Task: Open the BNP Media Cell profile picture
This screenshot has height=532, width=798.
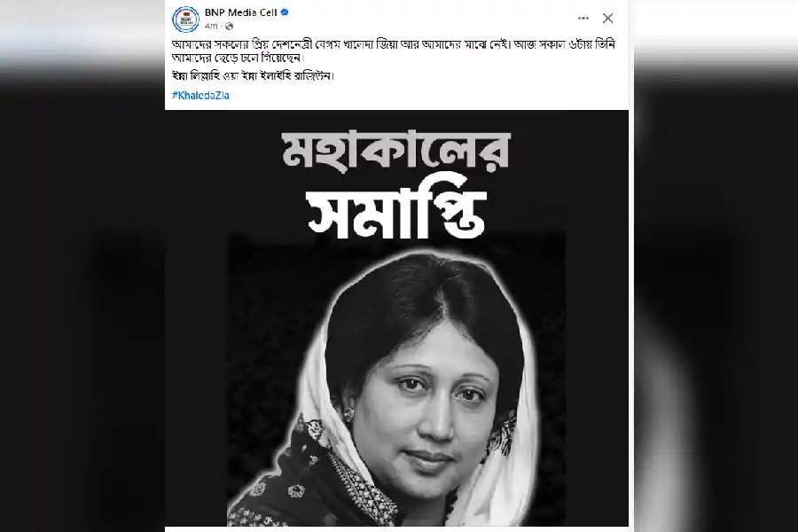Action: pyautogui.click(x=186, y=20)
